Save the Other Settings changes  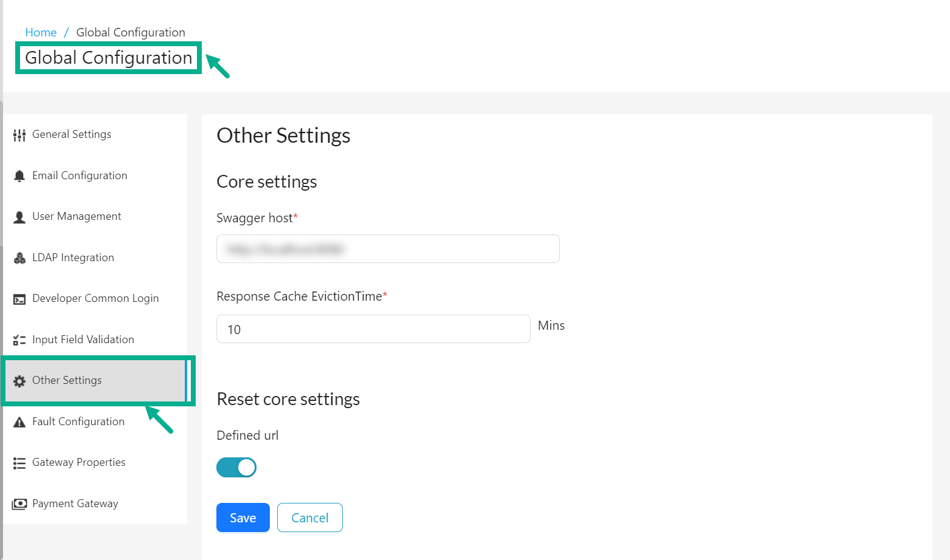pyautogui.click(x=243, y=517)
